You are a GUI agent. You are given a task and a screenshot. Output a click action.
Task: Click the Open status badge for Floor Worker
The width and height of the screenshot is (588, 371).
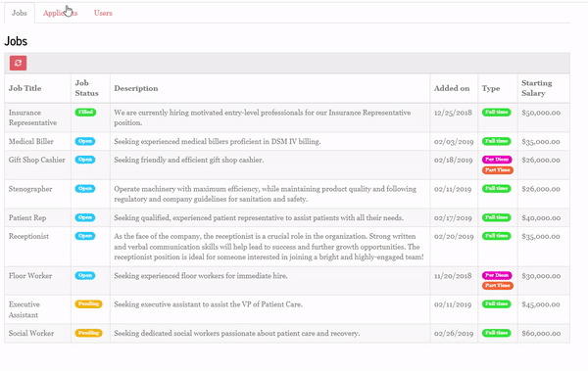(85, 275)
